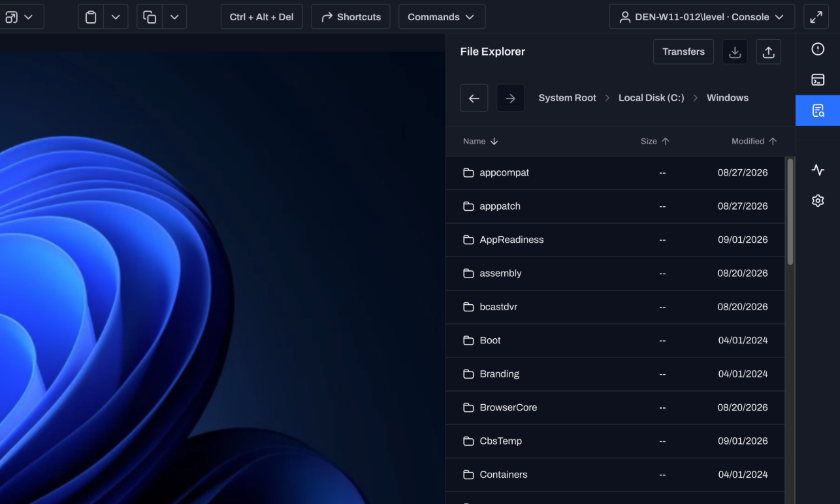Go back with the left arrow button
Image resolution: width=840 pixels, height=504 pixels.
(x=474, y=98)
